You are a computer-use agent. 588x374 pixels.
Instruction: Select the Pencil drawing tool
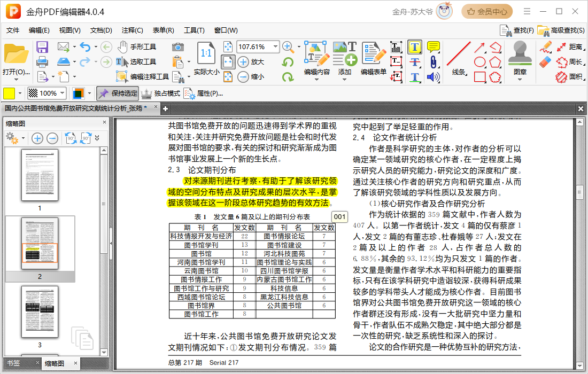546,47
